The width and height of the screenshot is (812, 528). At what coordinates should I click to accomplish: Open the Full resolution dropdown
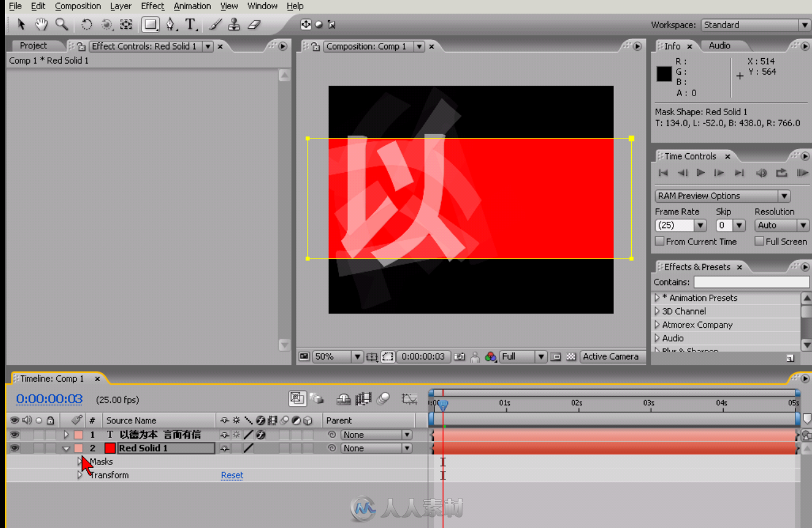pos(523,356)
